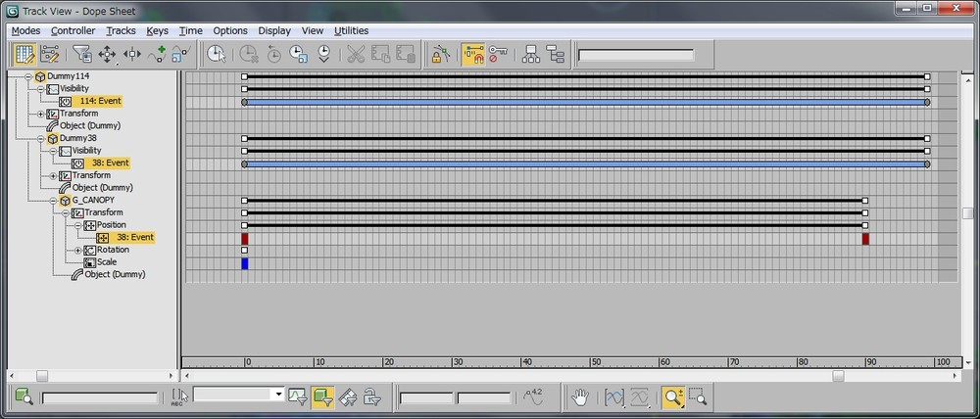Open the Options menu
The image size is (980, 419).
pyautogui.click(x=230, y=30)
